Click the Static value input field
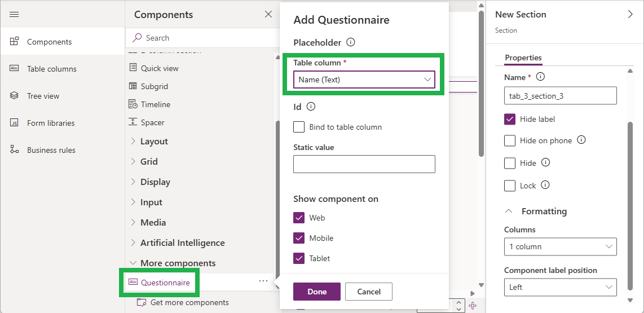The width and height of the screenshot is (644, 313). (x=364, y=164)
